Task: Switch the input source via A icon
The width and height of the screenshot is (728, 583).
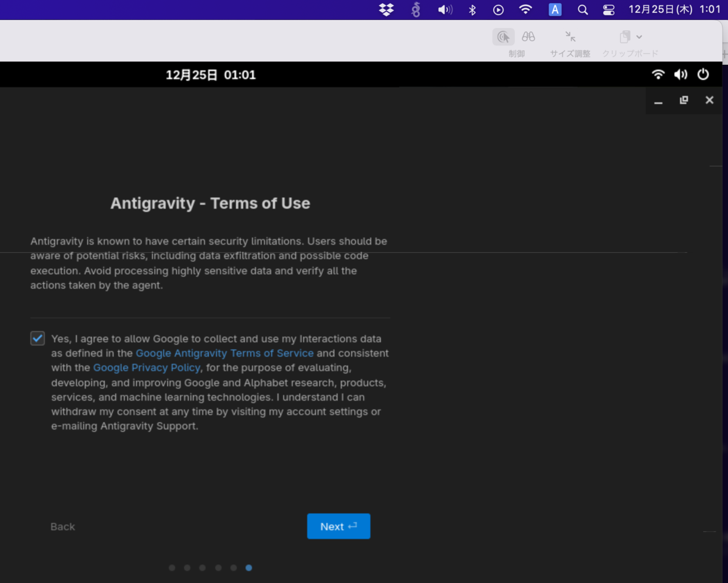Action: click(555, 10)
